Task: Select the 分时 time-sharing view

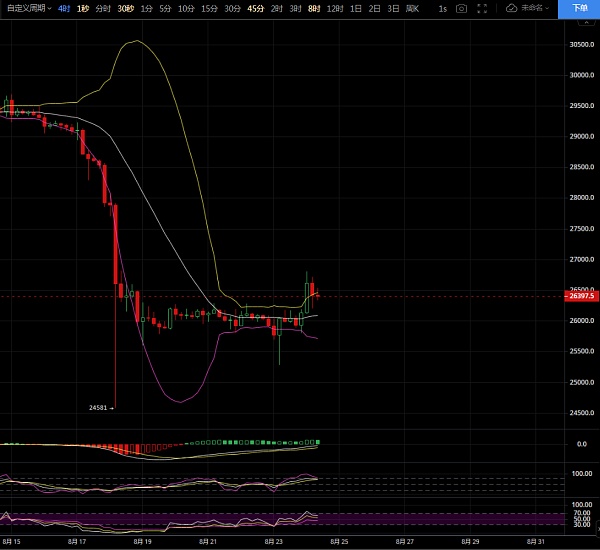Action: [103, 8]
